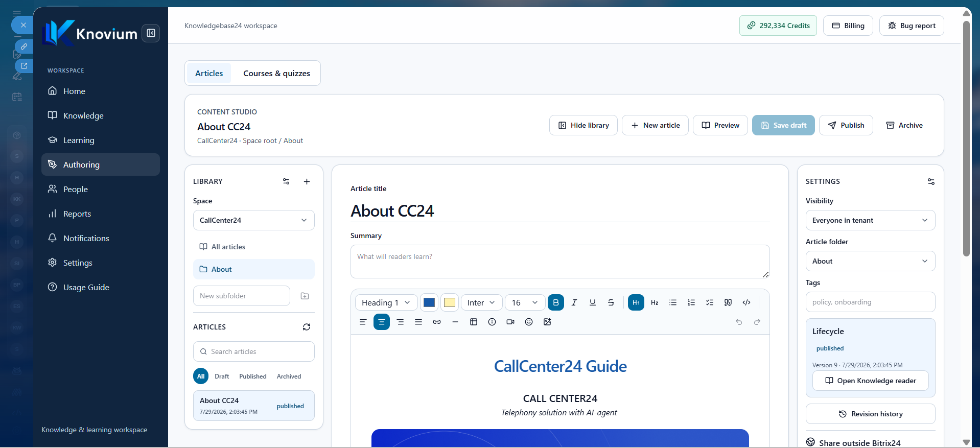
Task: Add new item with Library plus icon
Action: click(x=307, y=181)
